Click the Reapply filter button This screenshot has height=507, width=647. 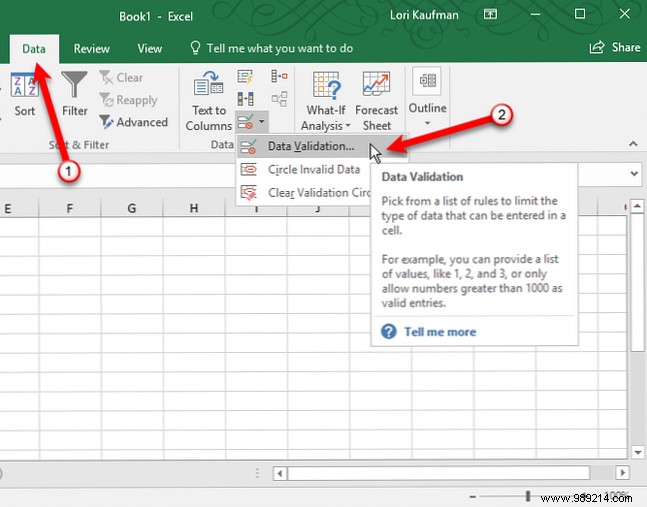click(x=128, y=100)
